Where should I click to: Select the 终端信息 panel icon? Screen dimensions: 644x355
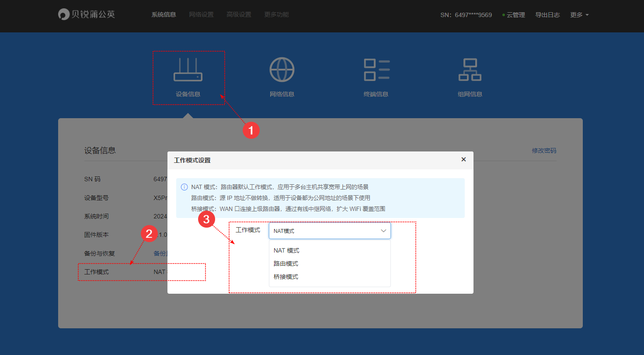tap(376, 70)
